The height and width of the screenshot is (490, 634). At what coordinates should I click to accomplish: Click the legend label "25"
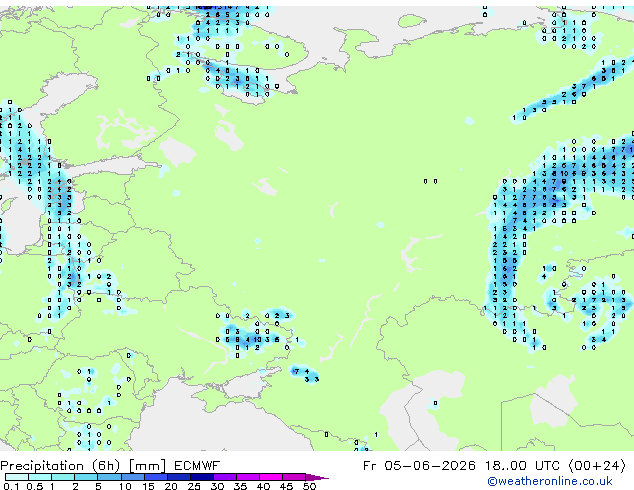194,486
